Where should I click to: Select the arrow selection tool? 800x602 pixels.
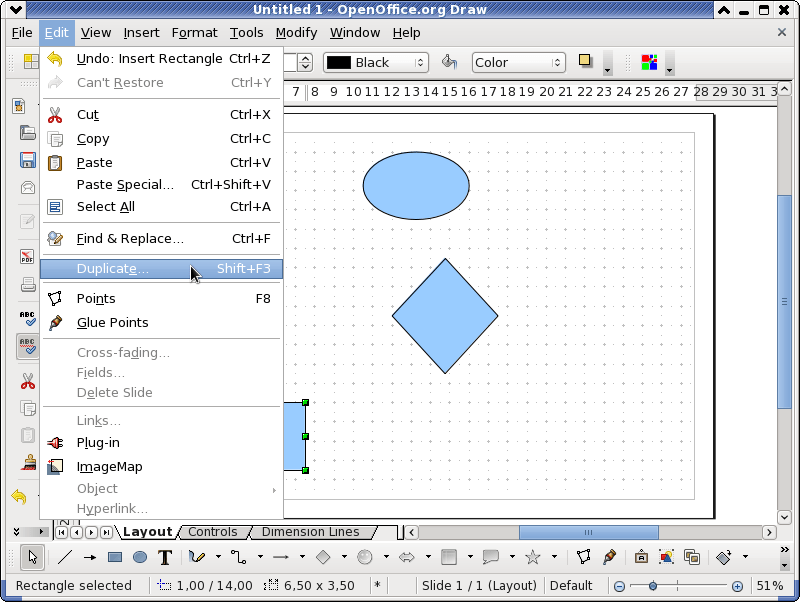(x=33, y=557)
